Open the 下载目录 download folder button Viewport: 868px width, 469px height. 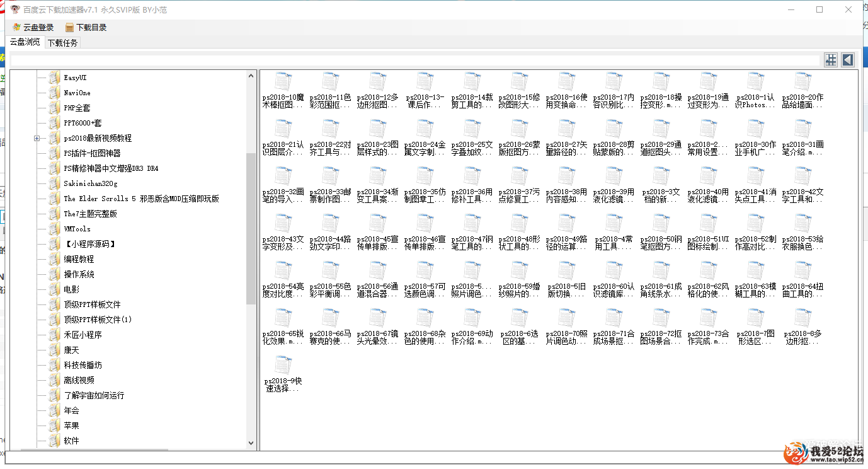point(86,28)
